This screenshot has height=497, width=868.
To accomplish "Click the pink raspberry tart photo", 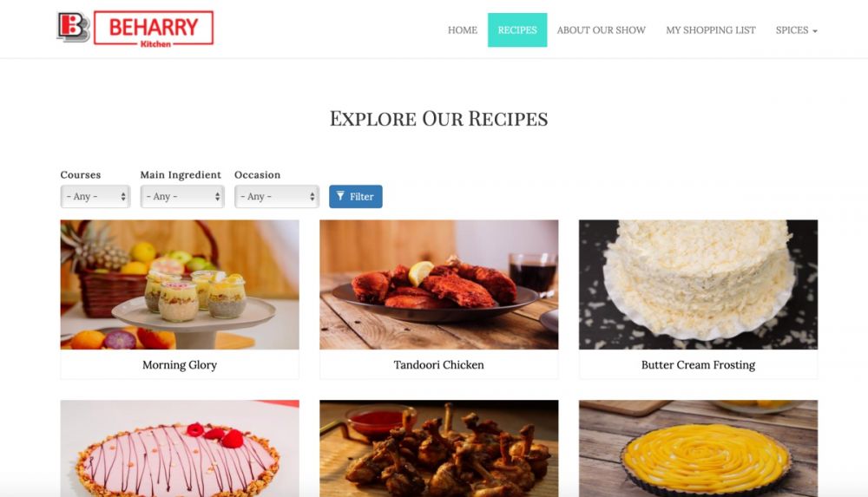I will point(180,448).
